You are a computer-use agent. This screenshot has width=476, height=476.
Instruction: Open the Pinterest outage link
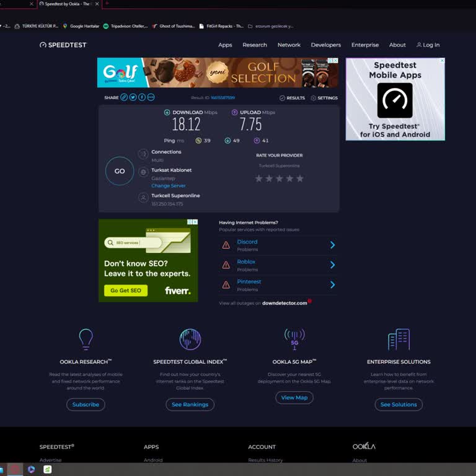click(x=249, y=281)
